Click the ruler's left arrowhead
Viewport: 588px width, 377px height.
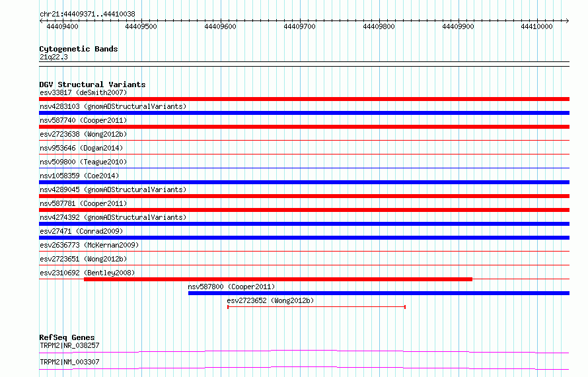[41, 20]
